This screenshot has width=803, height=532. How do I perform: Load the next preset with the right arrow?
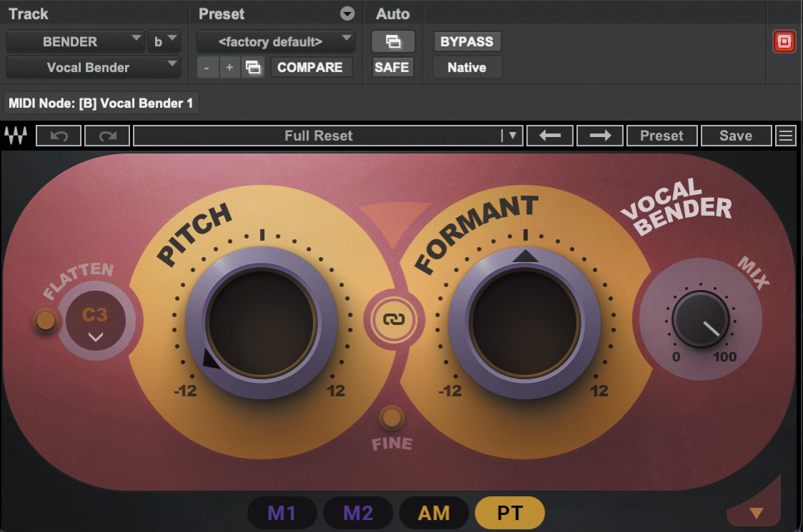tap(599, 135)
